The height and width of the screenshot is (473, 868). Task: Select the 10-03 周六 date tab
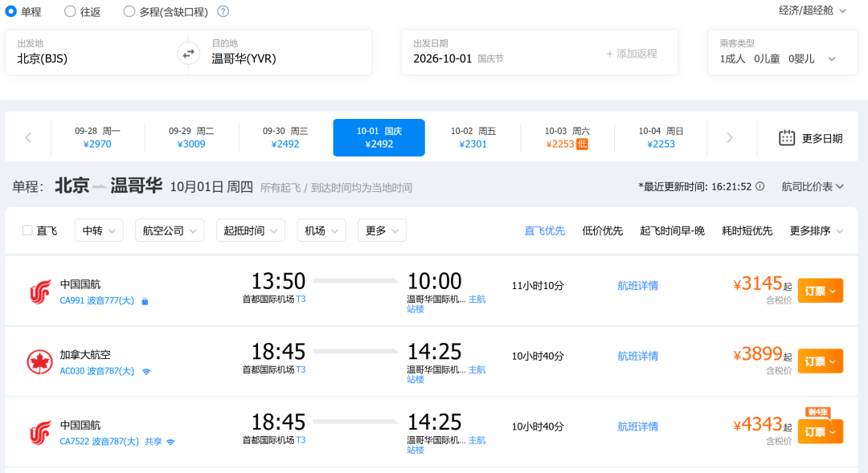pyautogui.click(x=567, y=138)
